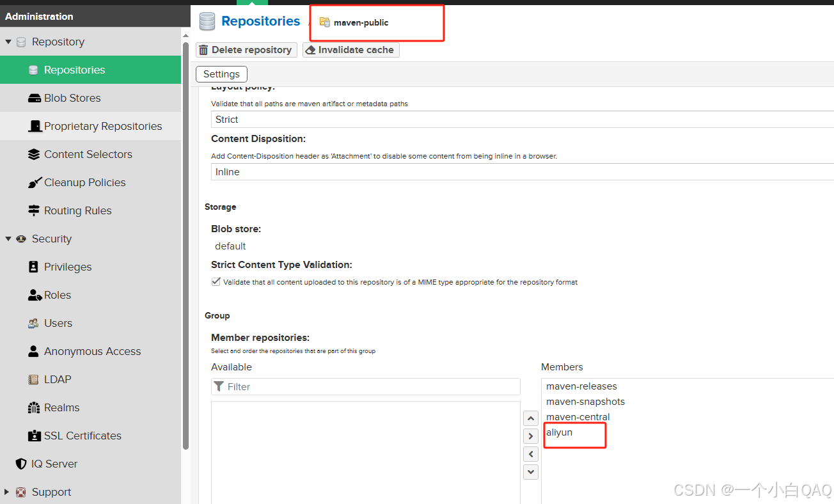Move selected member up with arrow button
Screen dimensions: 834x504
pos(531,419)
